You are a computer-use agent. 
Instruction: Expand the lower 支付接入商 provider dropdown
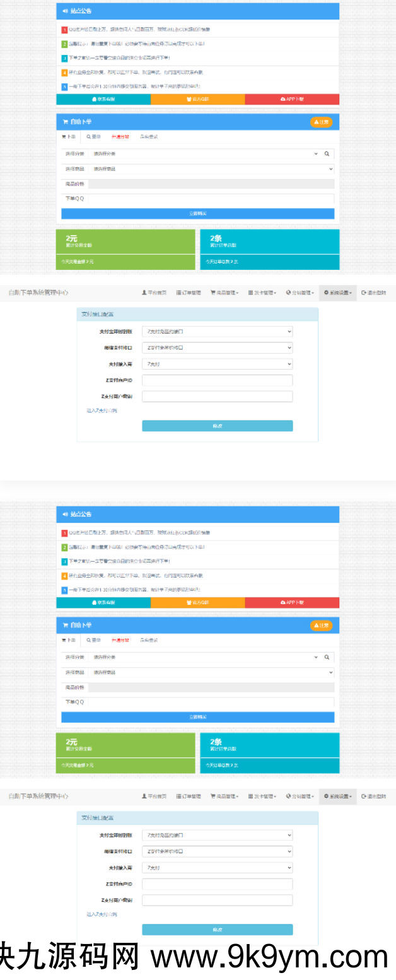tap(217, 868)
